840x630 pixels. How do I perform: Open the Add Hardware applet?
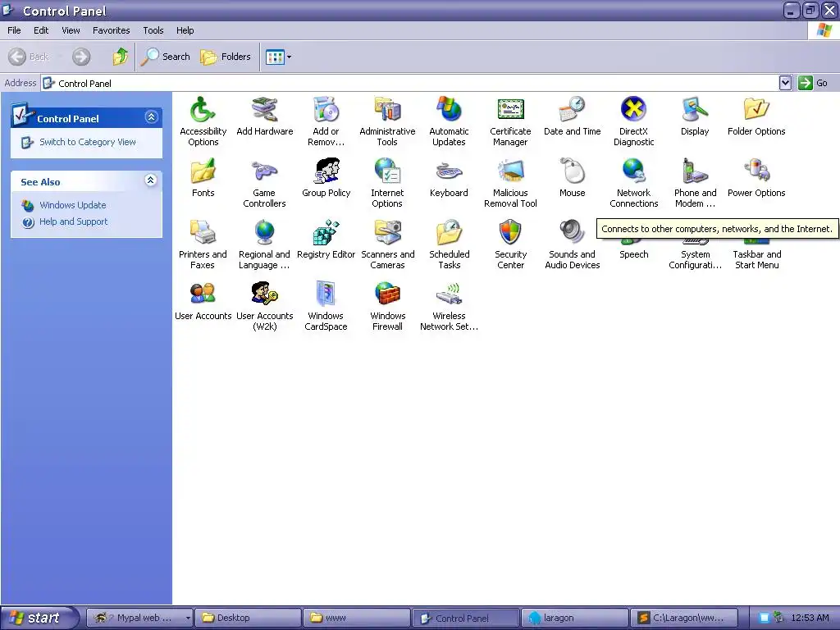click(265, 110)
